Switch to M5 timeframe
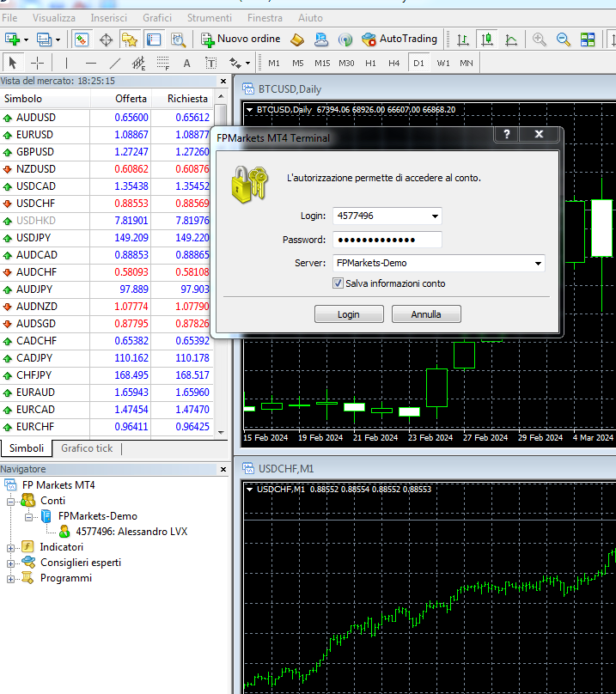 coord(297,64)
